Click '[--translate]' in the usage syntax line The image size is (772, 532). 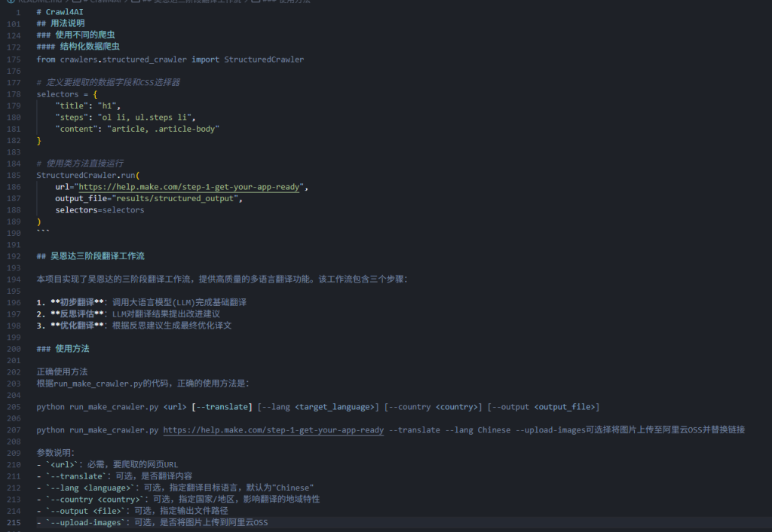[222, 407]
